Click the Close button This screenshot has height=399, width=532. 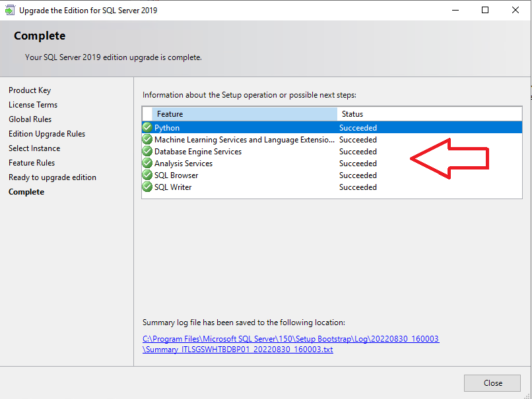[492, 383]
